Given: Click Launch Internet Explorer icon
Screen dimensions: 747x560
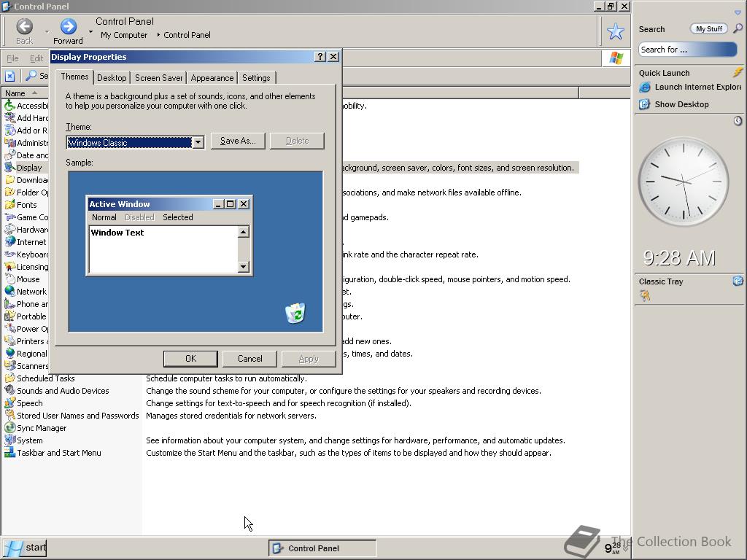Looking at the screenshot, I should 645,87.
